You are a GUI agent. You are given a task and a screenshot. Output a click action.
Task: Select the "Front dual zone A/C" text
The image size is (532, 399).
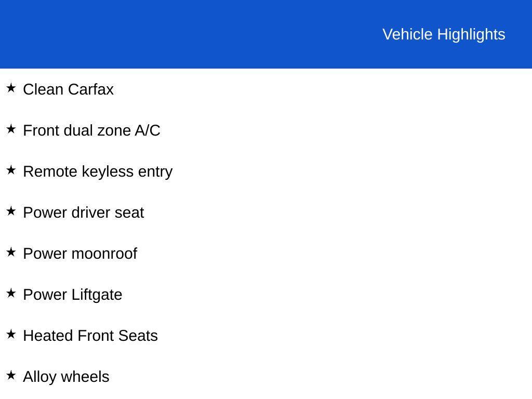pyautogui.click(x=91, y=130)
